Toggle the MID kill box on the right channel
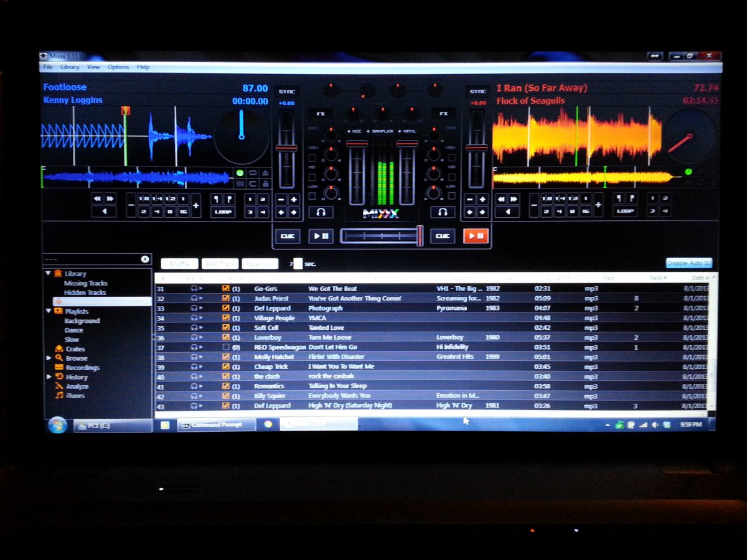Viewport: 747px width, 560px height. click(451, 176)
